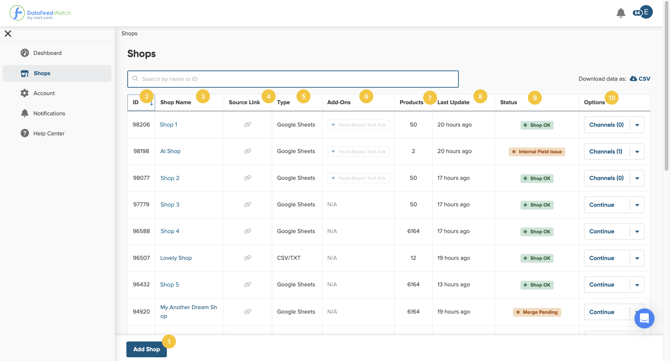Click Channels (1) button for AI Shop
The height and width of the screenshot is (361, 670).
coord(606,152)
